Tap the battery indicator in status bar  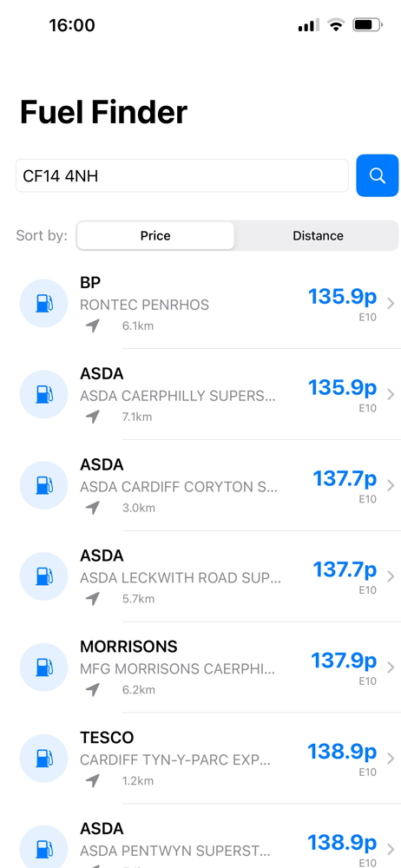coord(367,25)
